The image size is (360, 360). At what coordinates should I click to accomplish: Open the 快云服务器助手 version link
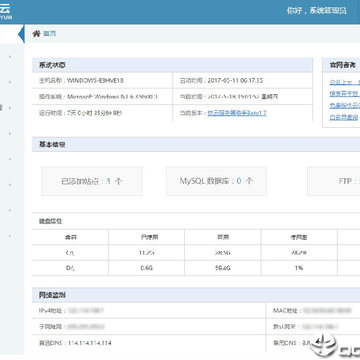click(237, 113)
